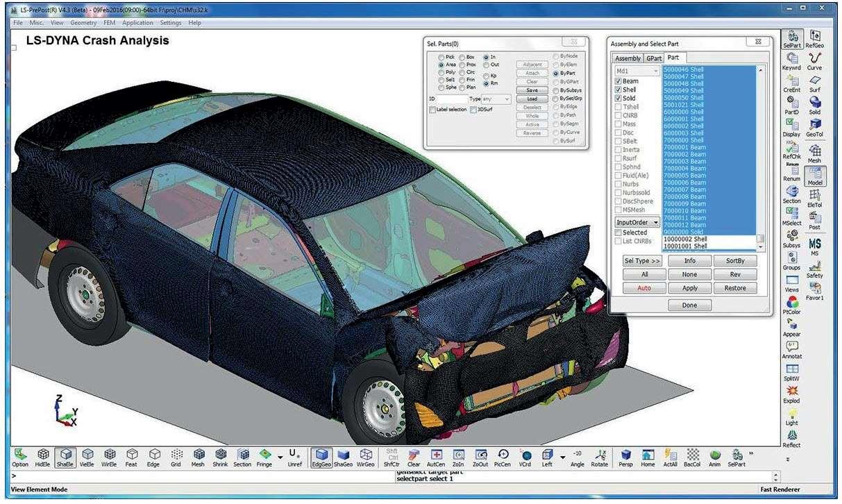Image resolution: width=842 pixels, height=504 pixels.
Task: Uncheck the Solid checkbox
Action: (x=618, y=99)
